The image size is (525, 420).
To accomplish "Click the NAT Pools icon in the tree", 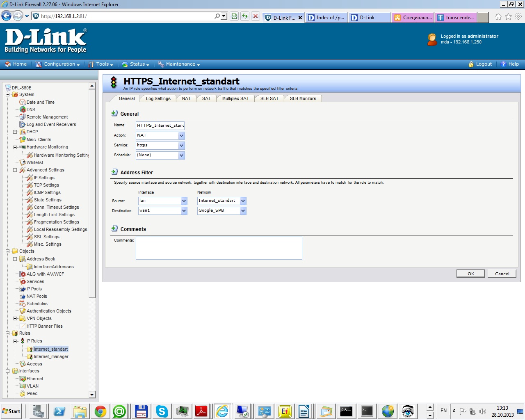I will tap(23, 296).
